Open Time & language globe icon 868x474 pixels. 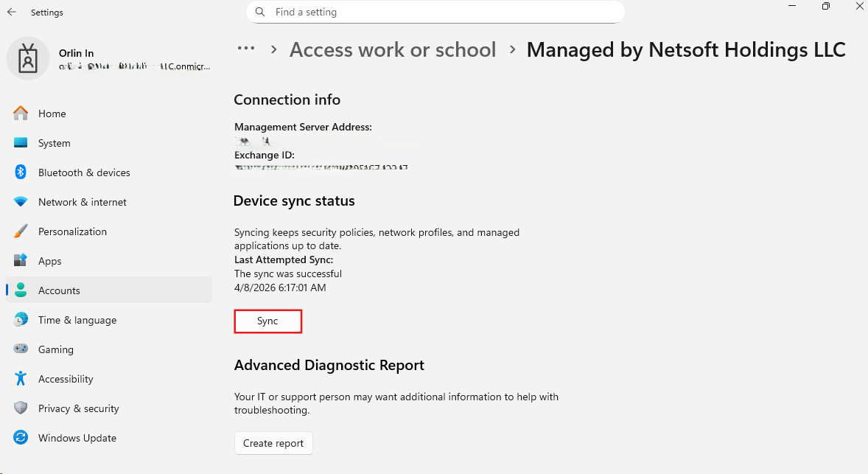pyautogui.click(x=21, y=320)
